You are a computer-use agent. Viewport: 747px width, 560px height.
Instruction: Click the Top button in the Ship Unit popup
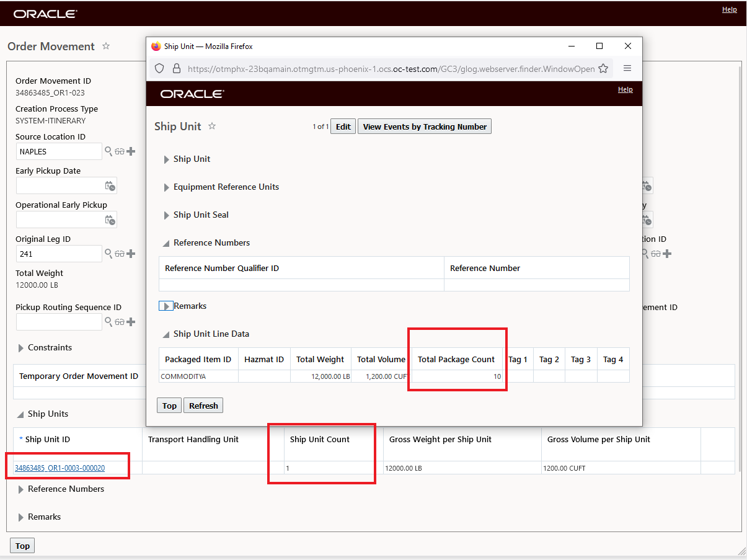point(169,406)
